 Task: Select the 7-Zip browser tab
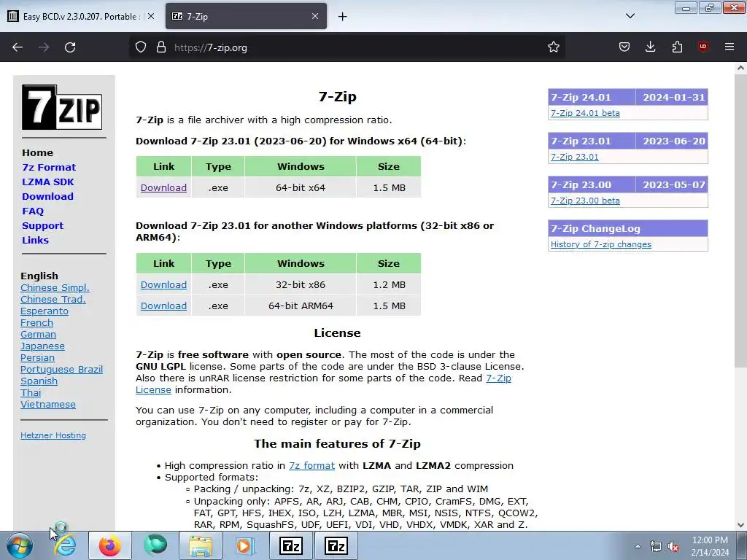(246, 16)
